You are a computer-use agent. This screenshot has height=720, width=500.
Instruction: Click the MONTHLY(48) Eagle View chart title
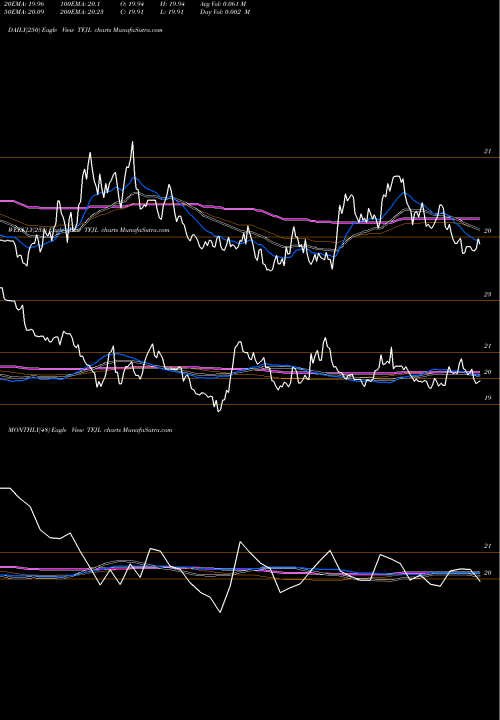click(90, 430)
